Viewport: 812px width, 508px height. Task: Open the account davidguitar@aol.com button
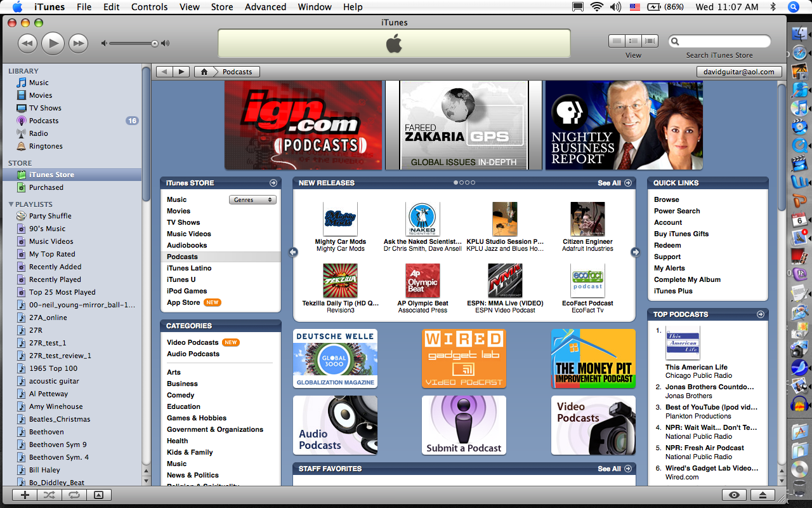(739, 72)
